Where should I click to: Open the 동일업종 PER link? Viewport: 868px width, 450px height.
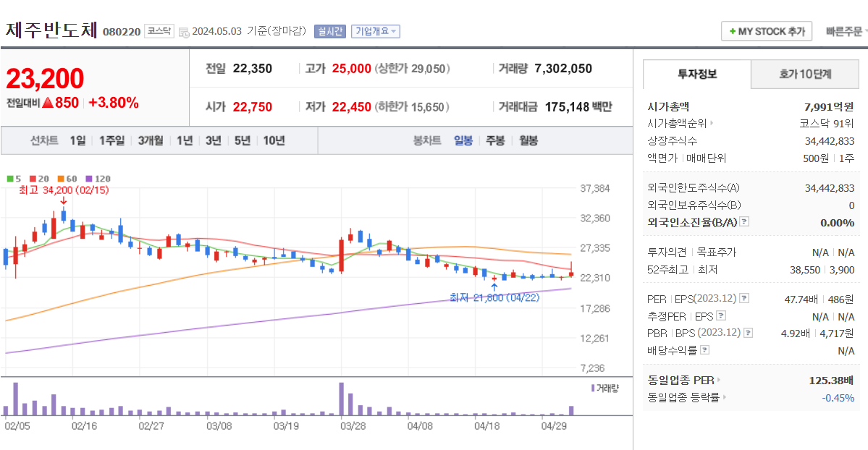point(683,381)
